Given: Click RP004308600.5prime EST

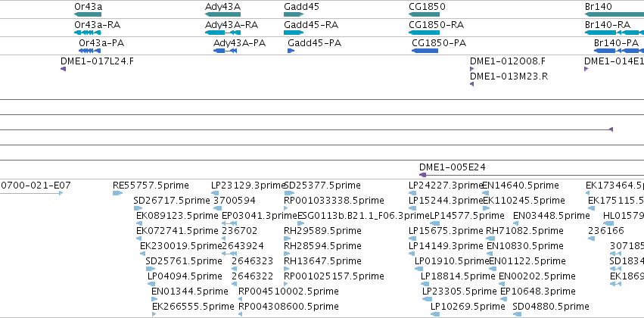Looking at the screenshot, I should pos(240,314).
